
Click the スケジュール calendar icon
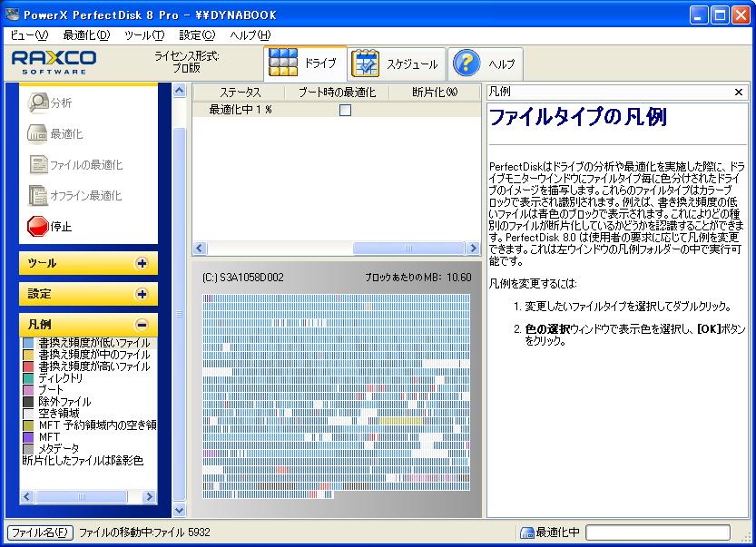point(366,63)
